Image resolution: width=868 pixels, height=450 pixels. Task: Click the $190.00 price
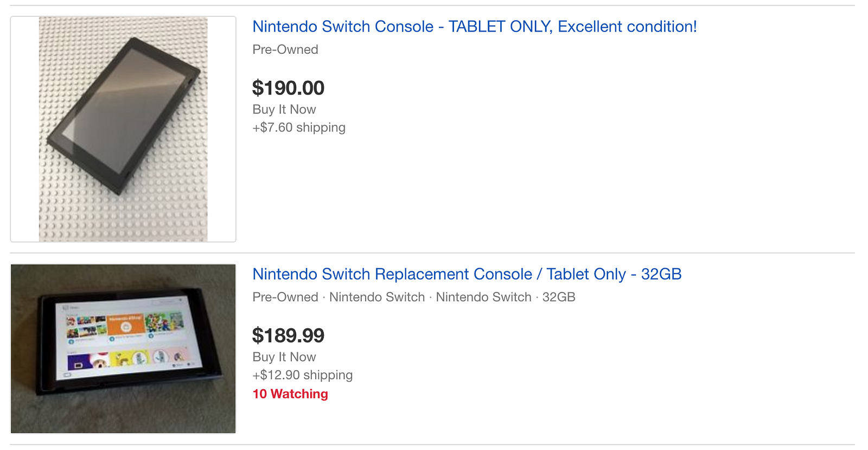pyautogui.click(x=288, y=88)
